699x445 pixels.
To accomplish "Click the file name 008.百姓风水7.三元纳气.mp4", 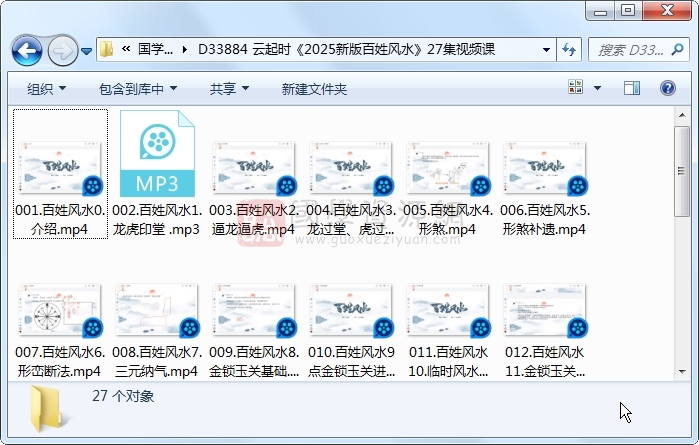I will 157,361.
